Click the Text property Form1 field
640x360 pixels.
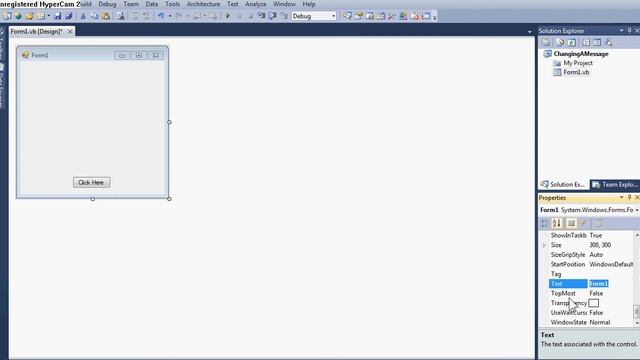611,284
